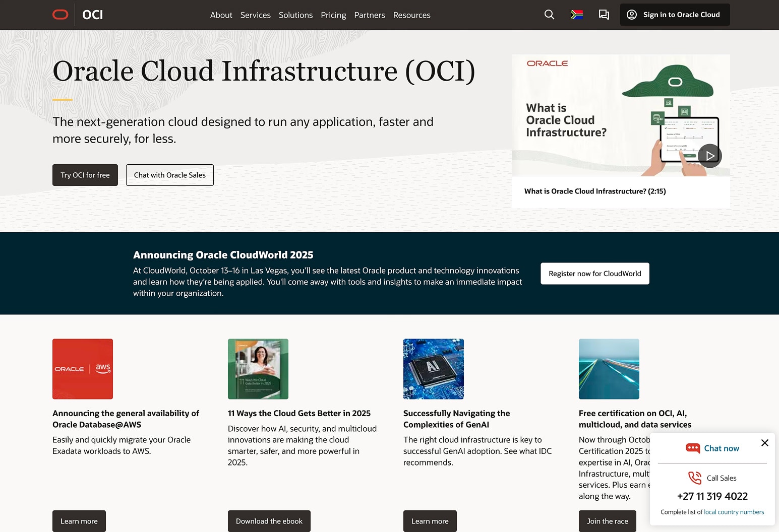The width and height of the screenshot is (779, 532).
Task: Open the Services menu
Action: [256, 15]
